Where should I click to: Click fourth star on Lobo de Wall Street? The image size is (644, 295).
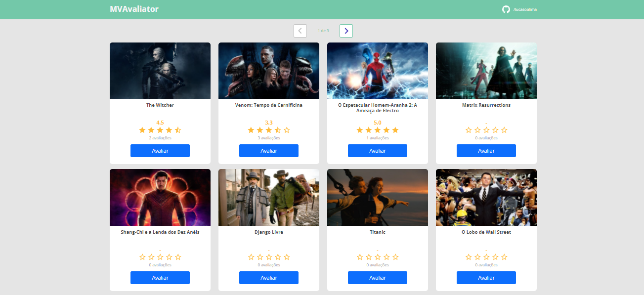tap(495, 257)
